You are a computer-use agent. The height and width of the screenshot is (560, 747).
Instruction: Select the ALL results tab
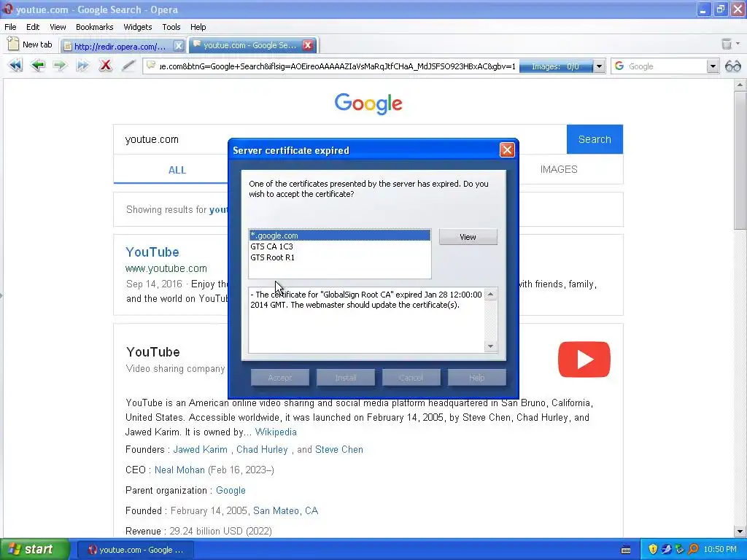[177, 170]
